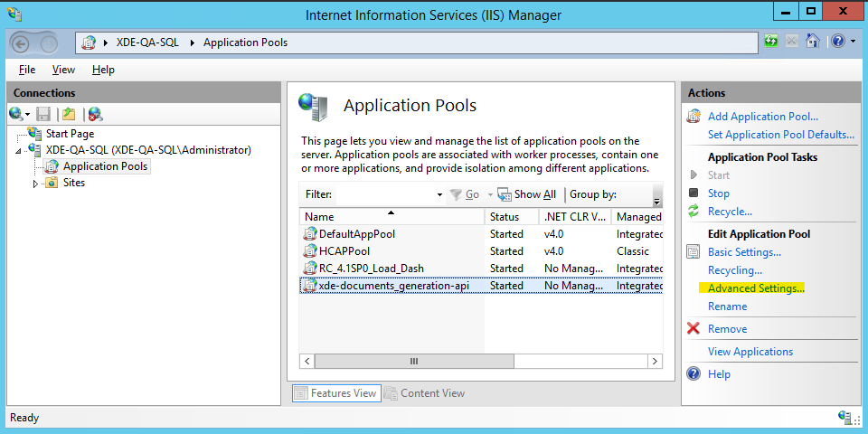Viewport: 868px width, 434px height.
Task: Expand breadcrumb arrow after XDE-QA-SQL
Action: point(192,42)
